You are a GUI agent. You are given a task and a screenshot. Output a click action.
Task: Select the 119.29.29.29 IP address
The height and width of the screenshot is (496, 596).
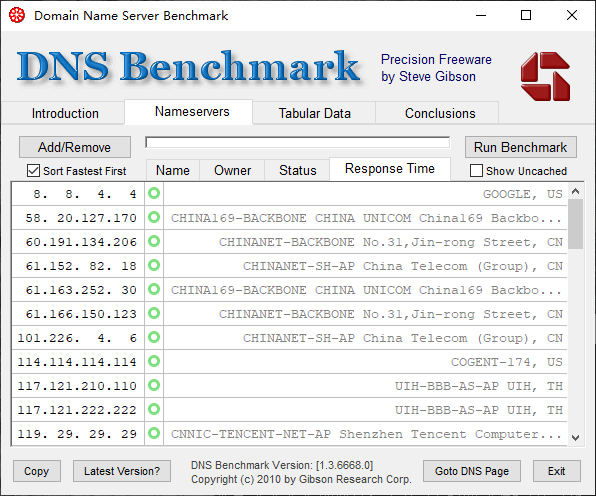[77, 434]
